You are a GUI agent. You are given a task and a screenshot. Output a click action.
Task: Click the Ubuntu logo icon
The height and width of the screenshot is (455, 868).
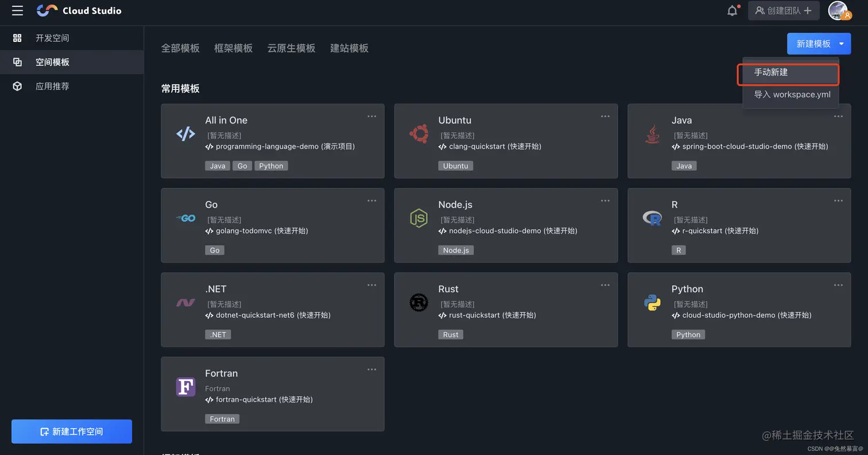pos(418,134)
